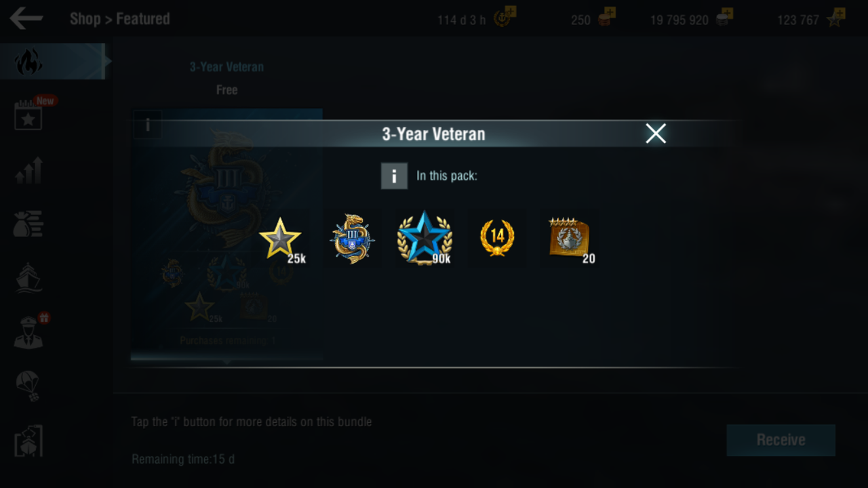Select the dragon III veteran emblem reward
868x488 pixels.
pos(352,239)
